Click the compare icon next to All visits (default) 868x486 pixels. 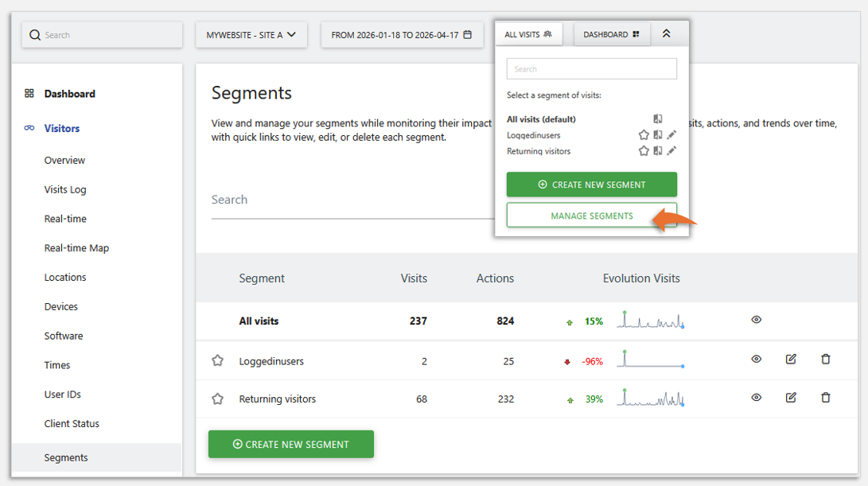click(x=658, y=118)
